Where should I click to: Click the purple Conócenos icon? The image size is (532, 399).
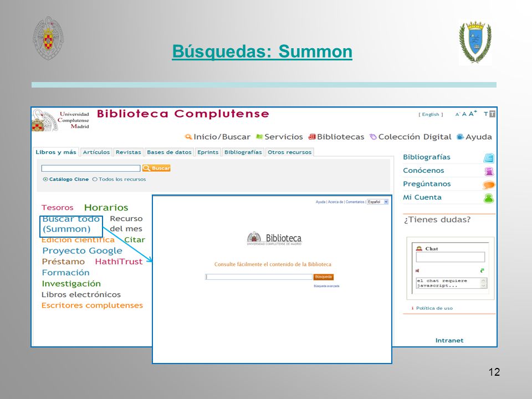point(489,171)
